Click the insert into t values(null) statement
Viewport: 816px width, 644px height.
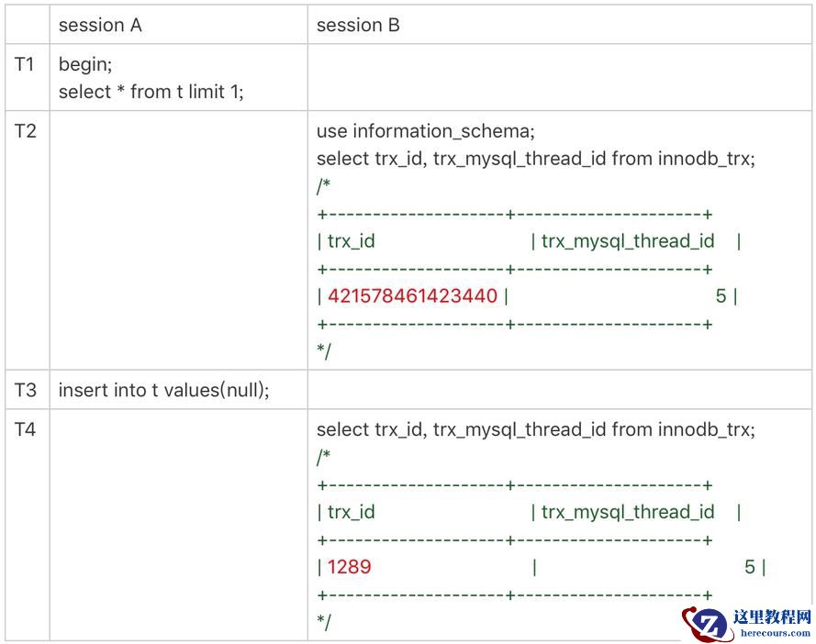tap(164, 390)
